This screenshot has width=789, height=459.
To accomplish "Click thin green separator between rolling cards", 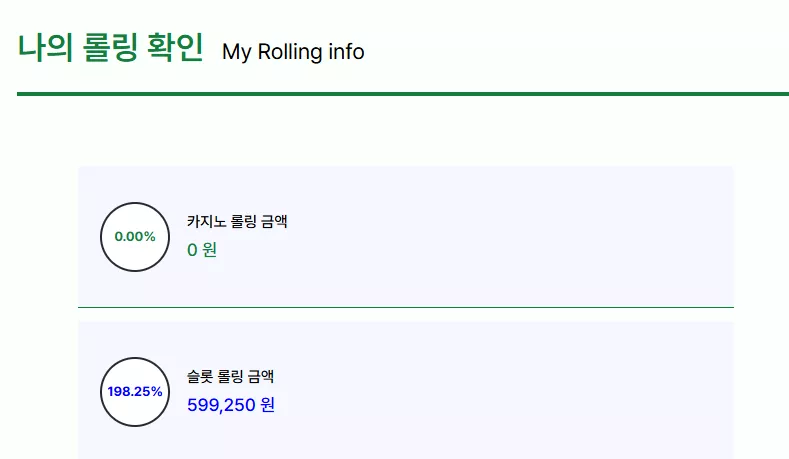I will pos(406,307).
